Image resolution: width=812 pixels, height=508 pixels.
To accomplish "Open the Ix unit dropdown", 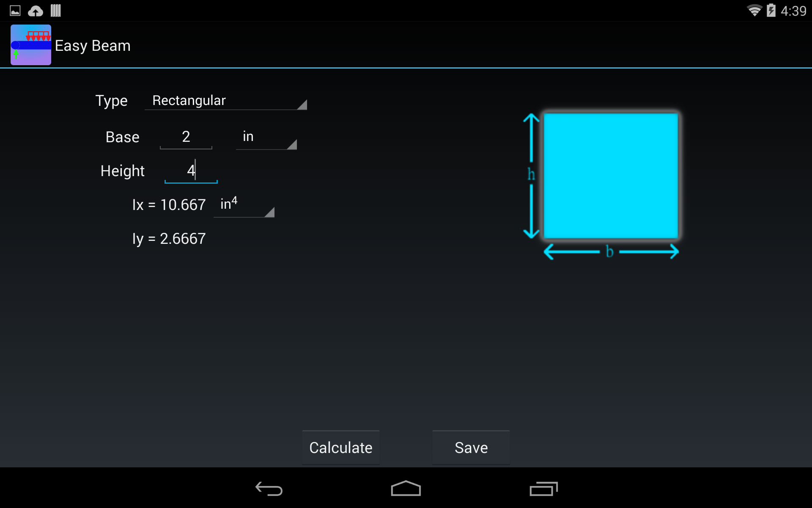I will pos(244,206).
